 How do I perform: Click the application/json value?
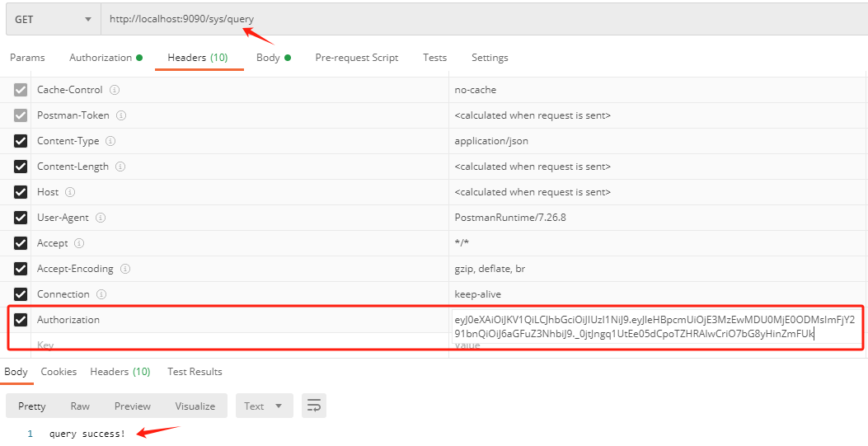tap(491, 140)
